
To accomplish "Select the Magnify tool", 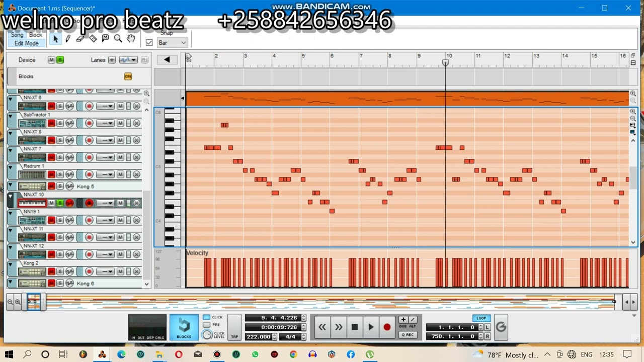I will [118, 39].
